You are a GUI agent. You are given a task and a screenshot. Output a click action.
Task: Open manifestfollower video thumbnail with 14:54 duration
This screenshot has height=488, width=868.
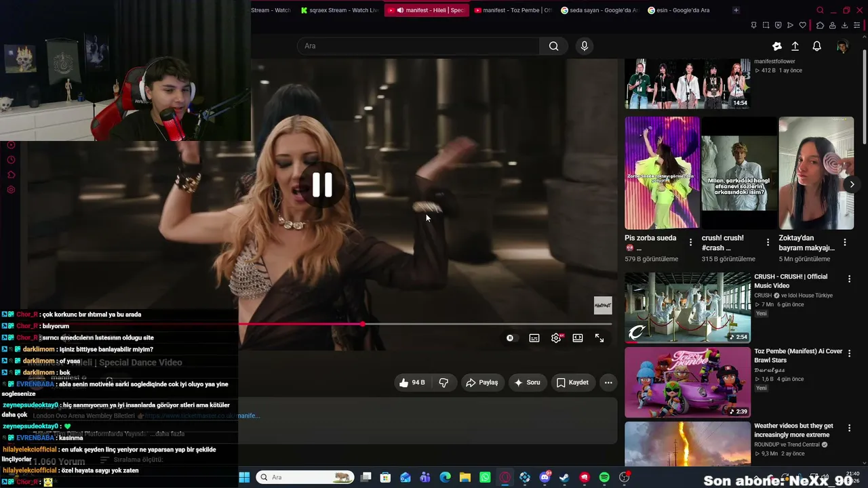(688, 83)
